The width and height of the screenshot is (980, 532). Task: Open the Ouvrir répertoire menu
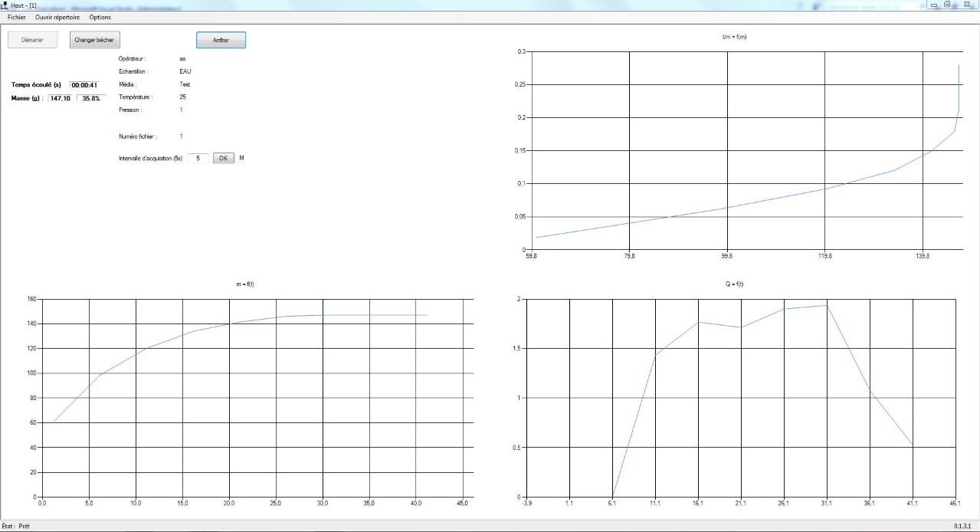pyautogui.click(x=57, y=17)
